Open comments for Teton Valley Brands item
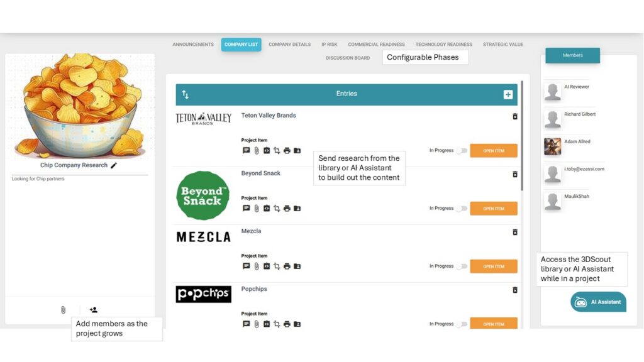The width and height of the screenshot is (644, 362). (x=246, y=151)
